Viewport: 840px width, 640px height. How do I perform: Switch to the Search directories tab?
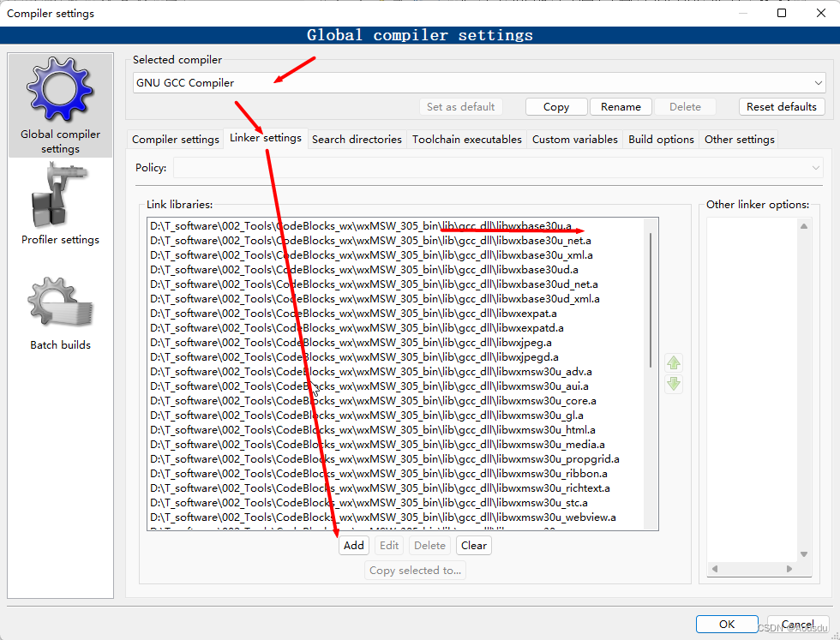point(357,139)
